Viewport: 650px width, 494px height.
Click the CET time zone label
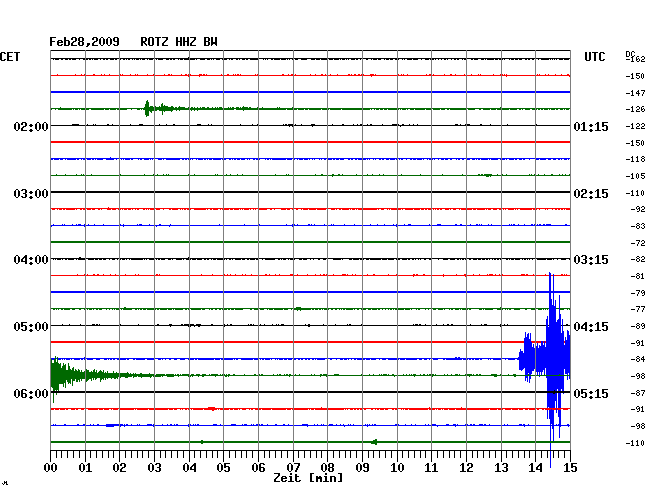pos(10,57)
